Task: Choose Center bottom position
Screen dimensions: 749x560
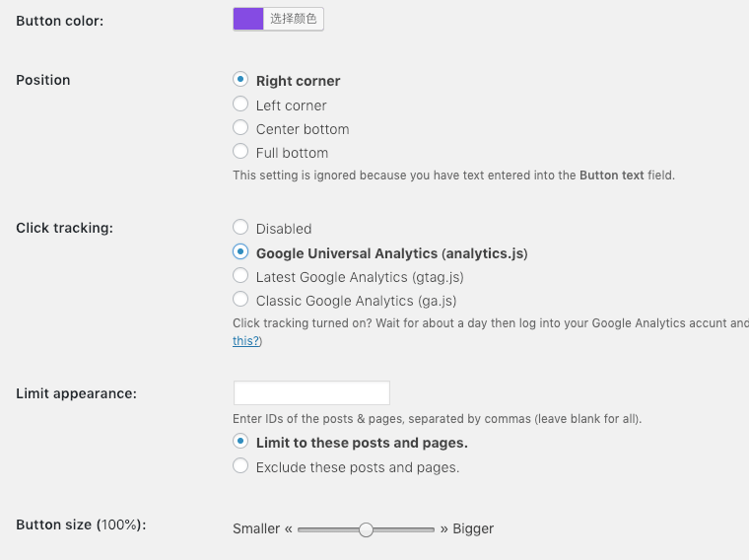Action: 240,127
